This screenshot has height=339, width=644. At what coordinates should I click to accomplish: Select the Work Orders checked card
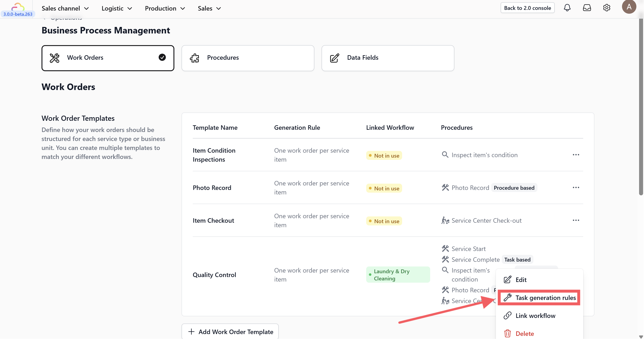click(108, 58)
